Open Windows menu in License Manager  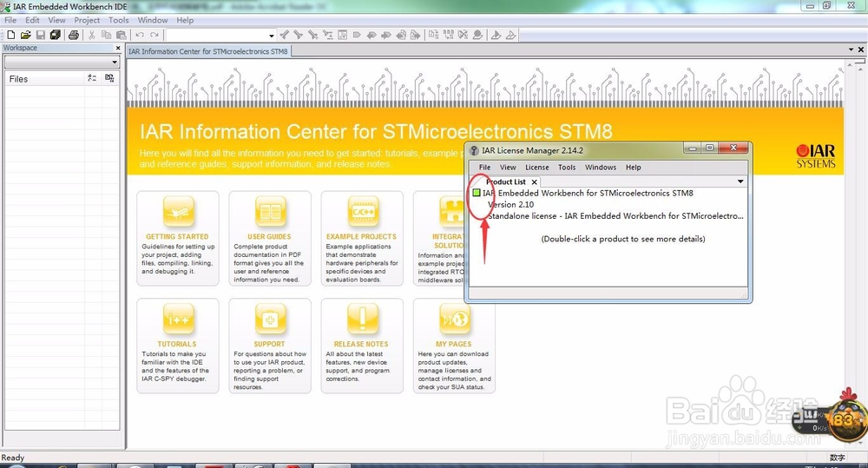(601, 168)
